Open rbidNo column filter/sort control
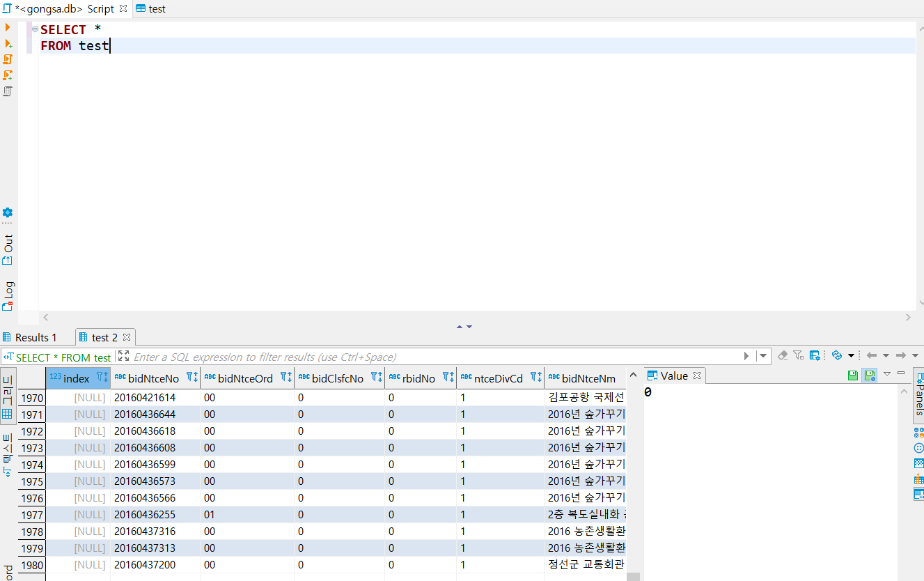Image resolution: width=924 pixels, height=581 pixels. [x=448, y=377]
